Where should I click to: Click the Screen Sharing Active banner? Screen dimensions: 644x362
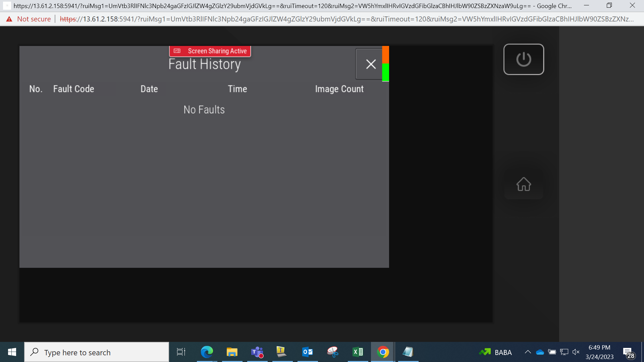pos(210,51)
